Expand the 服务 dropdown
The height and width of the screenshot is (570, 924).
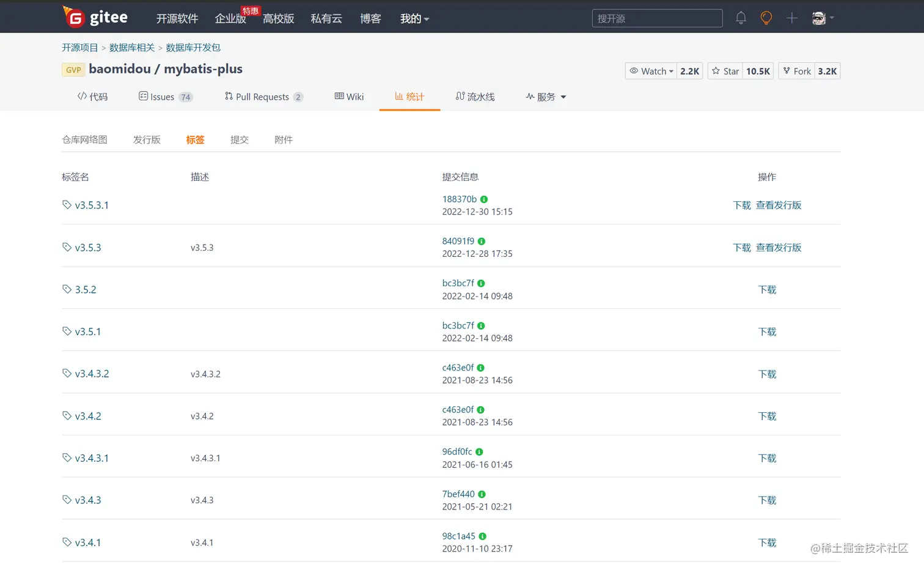point(546,97)
